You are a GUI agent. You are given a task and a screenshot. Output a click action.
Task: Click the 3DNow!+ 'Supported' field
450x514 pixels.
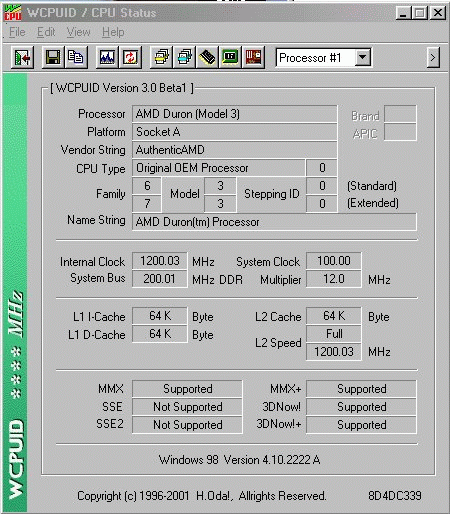click(361, 425)
